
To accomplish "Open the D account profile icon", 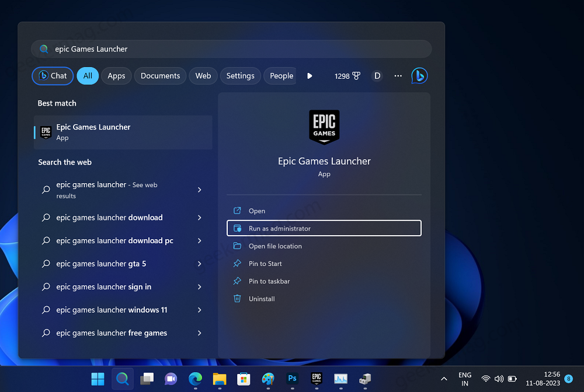I will (377, 76).
